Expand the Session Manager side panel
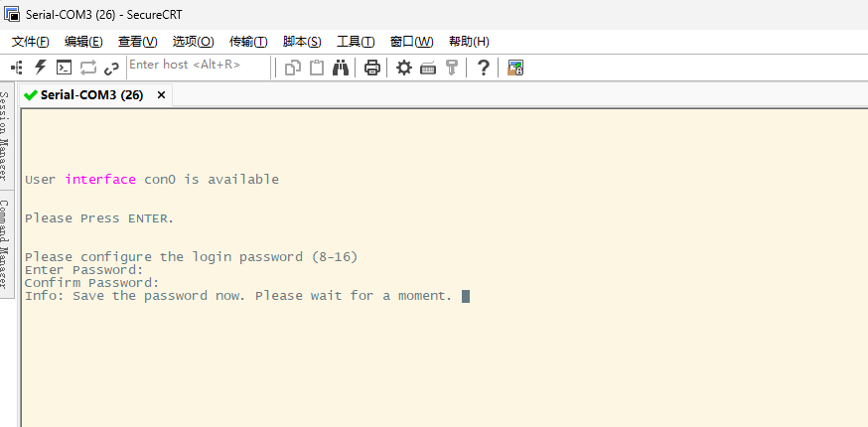Viewport: 868px width, 427px height. click(6, 136)
